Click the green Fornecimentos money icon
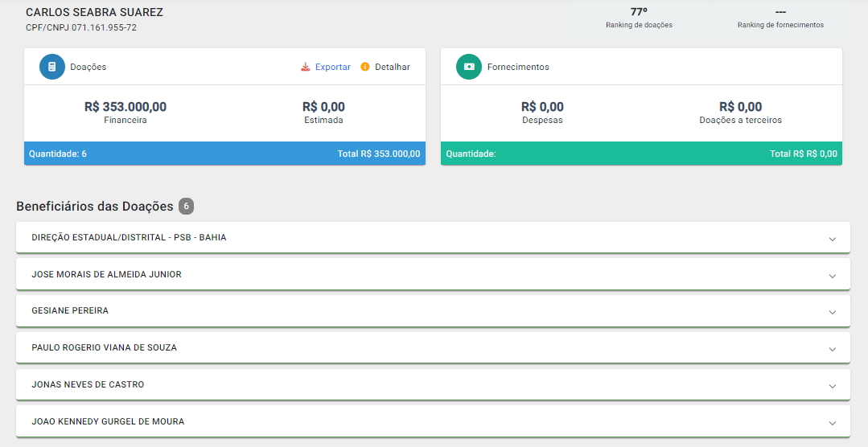This screenshot has height=447, width=868. pos(469,67)
